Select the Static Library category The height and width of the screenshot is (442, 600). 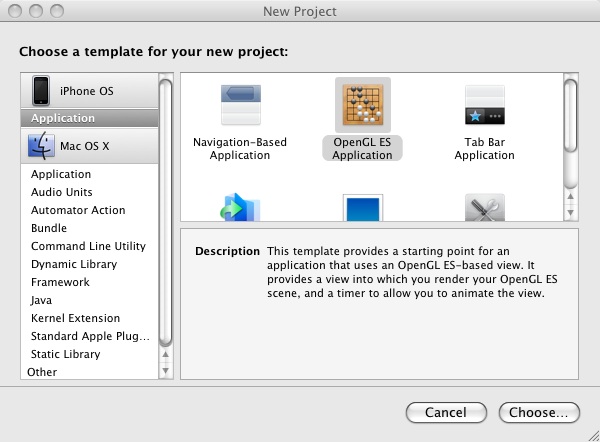click(x=90, y=354)
